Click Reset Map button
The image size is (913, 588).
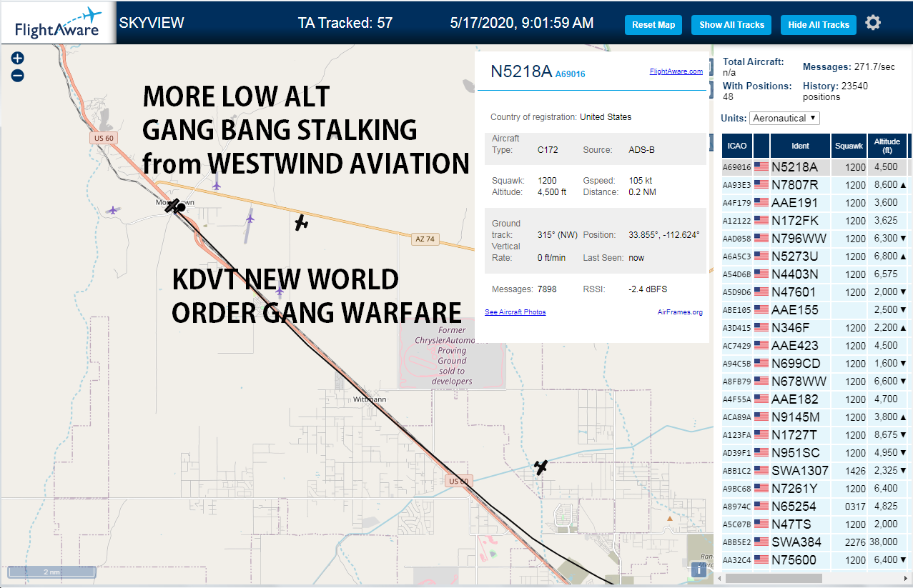(x=653, y=24)
